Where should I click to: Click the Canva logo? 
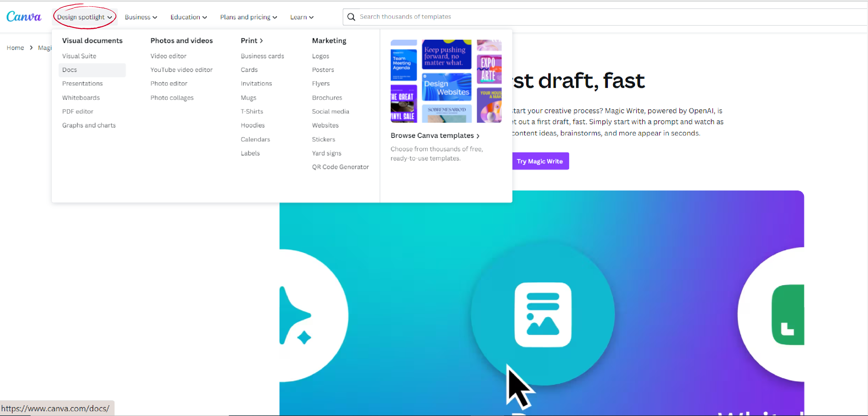coord(24,16)
